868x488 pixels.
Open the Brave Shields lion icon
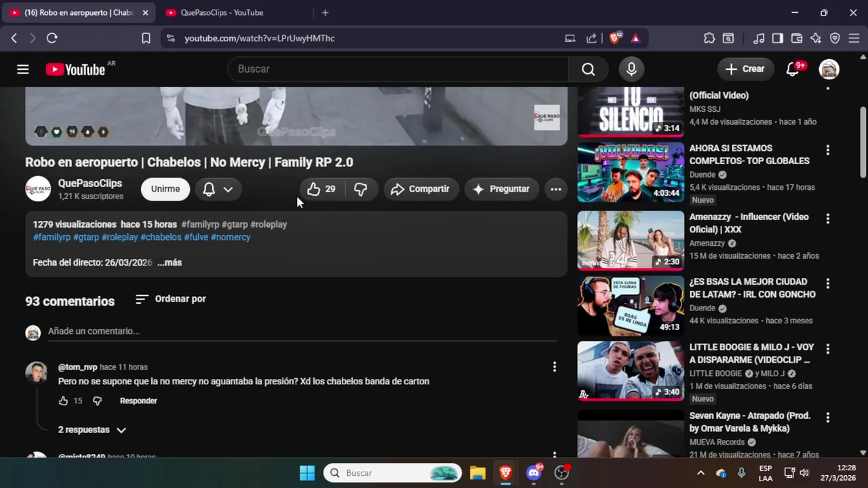pyautogui.click(x=615, y=39)
